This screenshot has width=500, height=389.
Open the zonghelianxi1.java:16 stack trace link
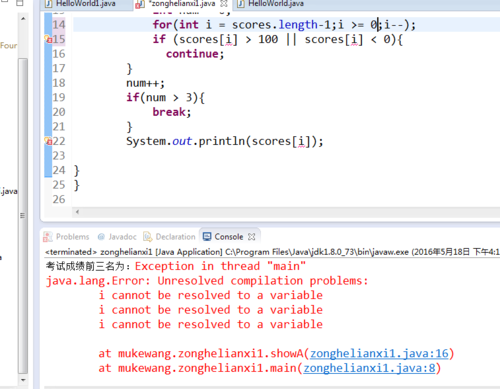(379, 353)
